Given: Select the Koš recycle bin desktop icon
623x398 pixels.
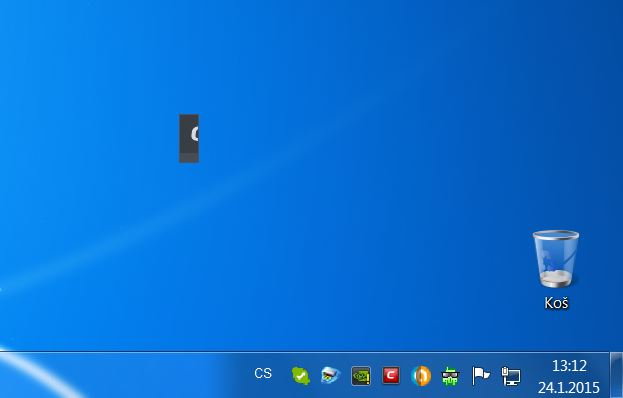Looking at the screenshot, I should coord(556,270).
